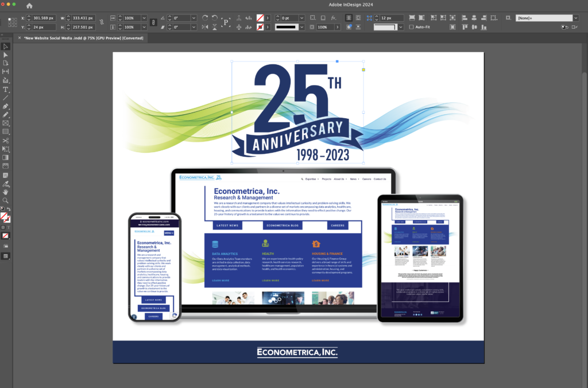Click the fill color swatch in control bar

coord(260,18)
